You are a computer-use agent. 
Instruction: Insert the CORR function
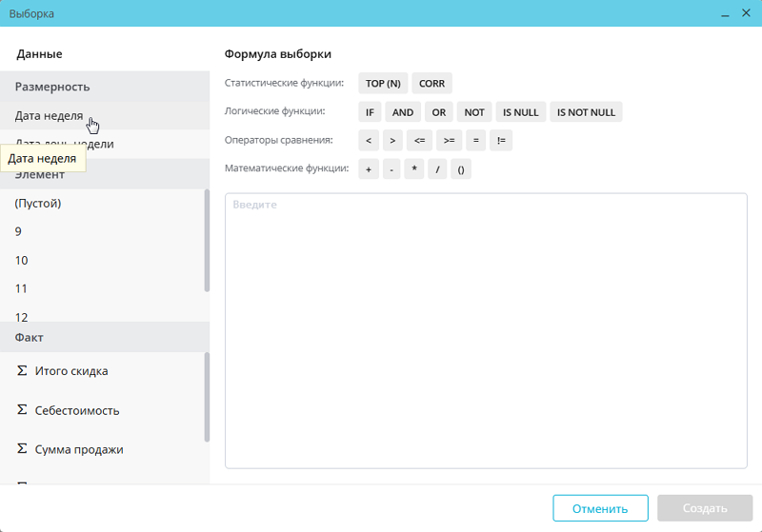pyautogui.click(x=431, y=84)
